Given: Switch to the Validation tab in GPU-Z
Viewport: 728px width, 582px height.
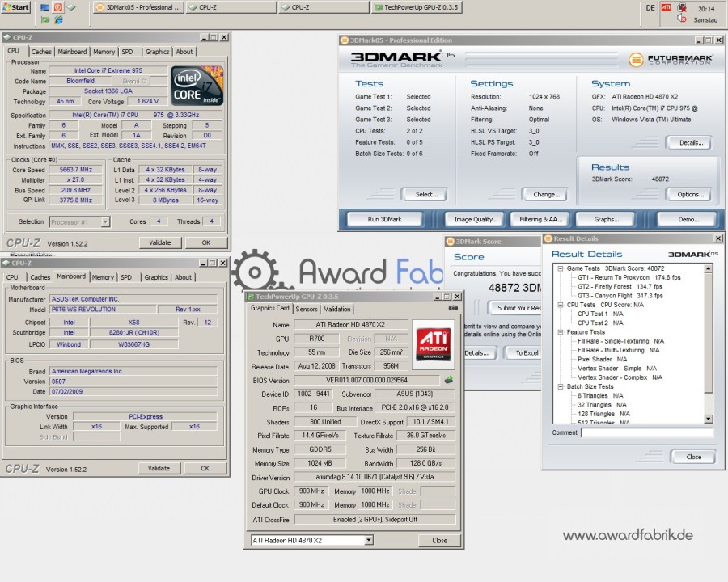Looking at the screenshot, I should 337,309.
